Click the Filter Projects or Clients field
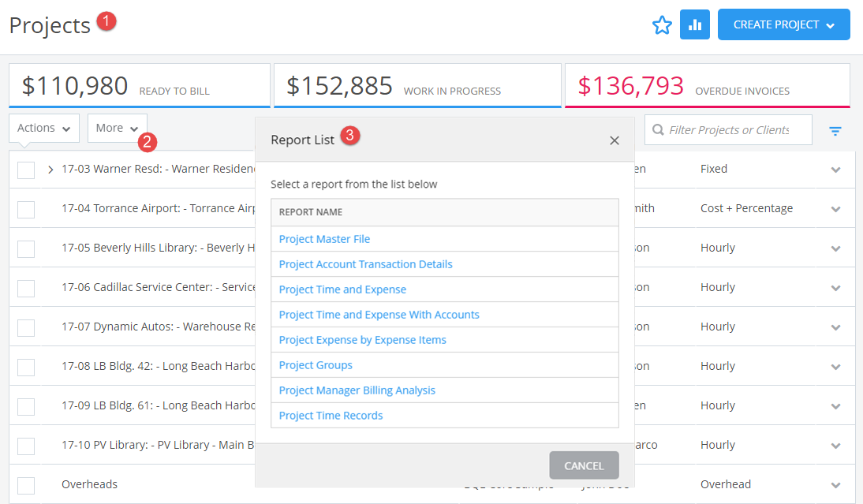 (727, 129)
